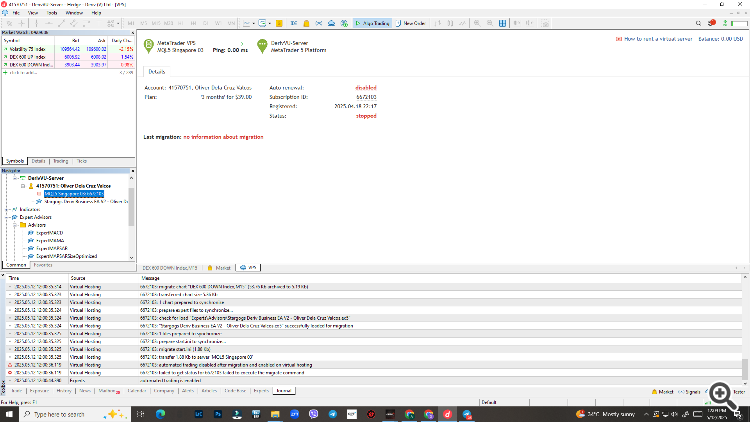This screenshot has width=750, height=422.
Task: Select the vertical line drawing tool
Action: (36, 23)
